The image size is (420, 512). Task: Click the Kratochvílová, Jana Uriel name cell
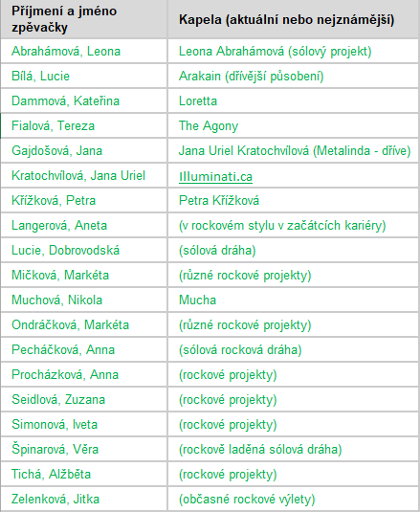click(84, 176)
